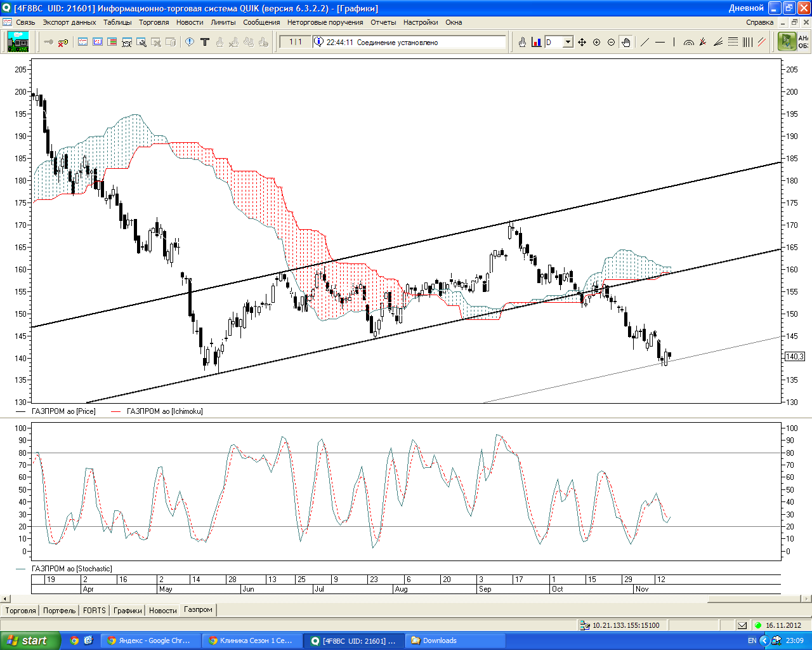Click the green analytics icon at toolbar end
812x650 pixels.
point(787,42)
